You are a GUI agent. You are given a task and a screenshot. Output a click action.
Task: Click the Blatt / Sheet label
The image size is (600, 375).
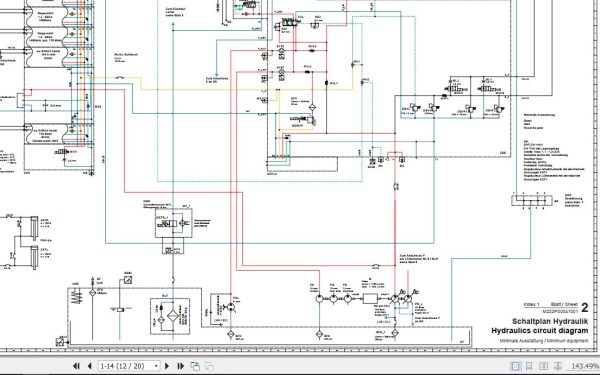click(x=564, y=305)
